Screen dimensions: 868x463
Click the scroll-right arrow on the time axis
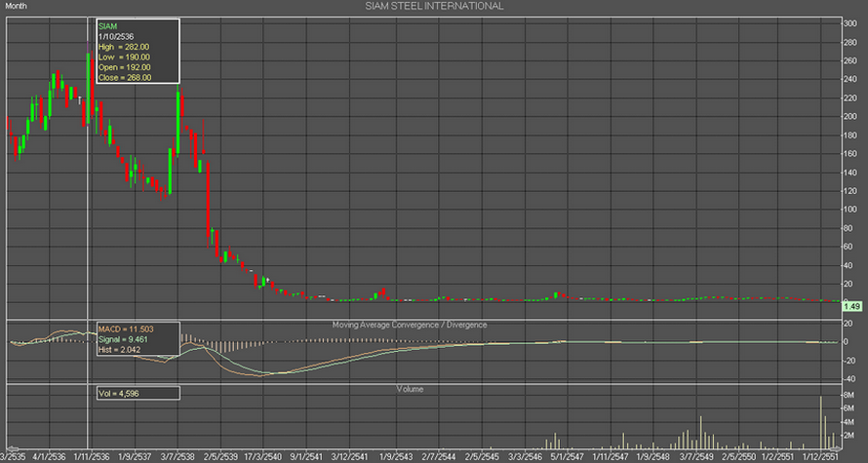836,448
